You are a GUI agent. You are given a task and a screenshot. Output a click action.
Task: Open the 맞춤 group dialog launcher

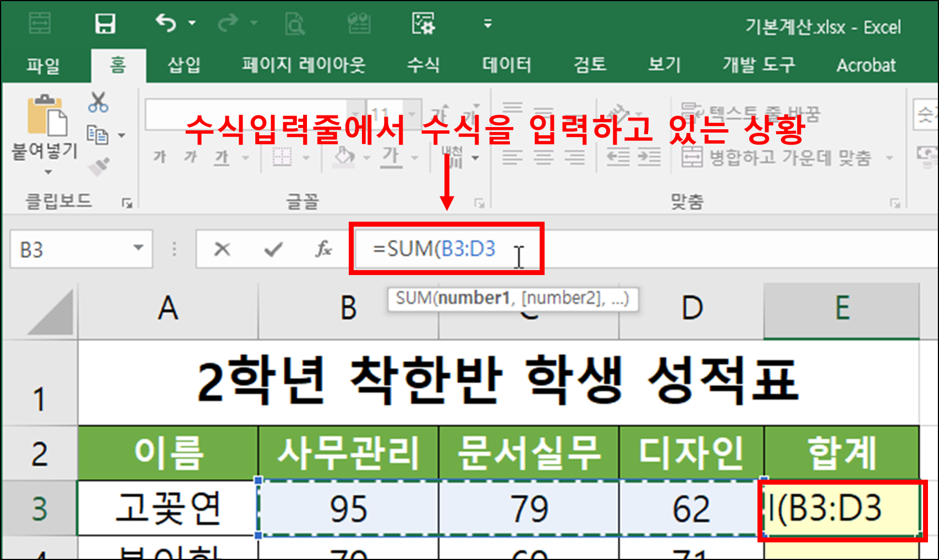(x=895, y=204)
